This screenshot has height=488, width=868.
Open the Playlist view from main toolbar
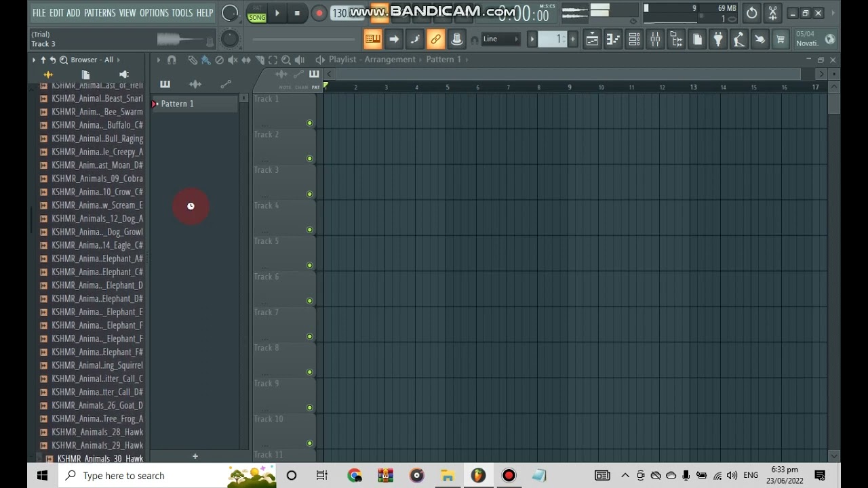592,39
